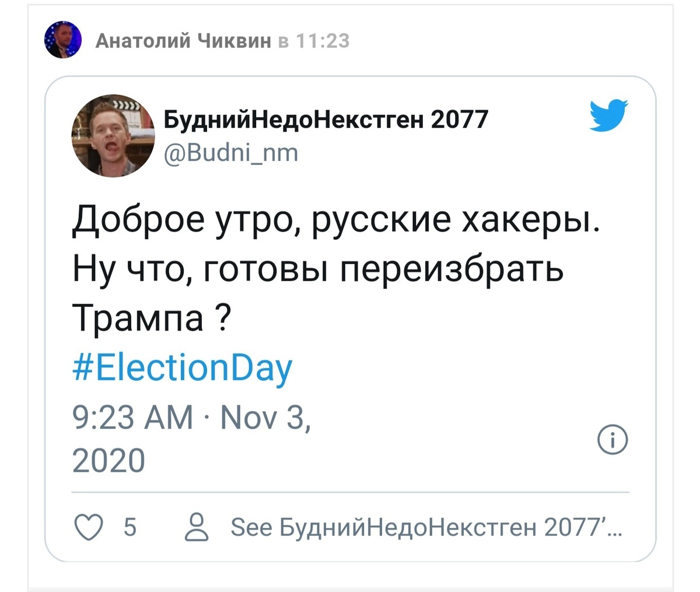Click the word "переизбрать" in the tweet
Image resolution: width=700 pixels, height=592 pixels.
(451, 270)
